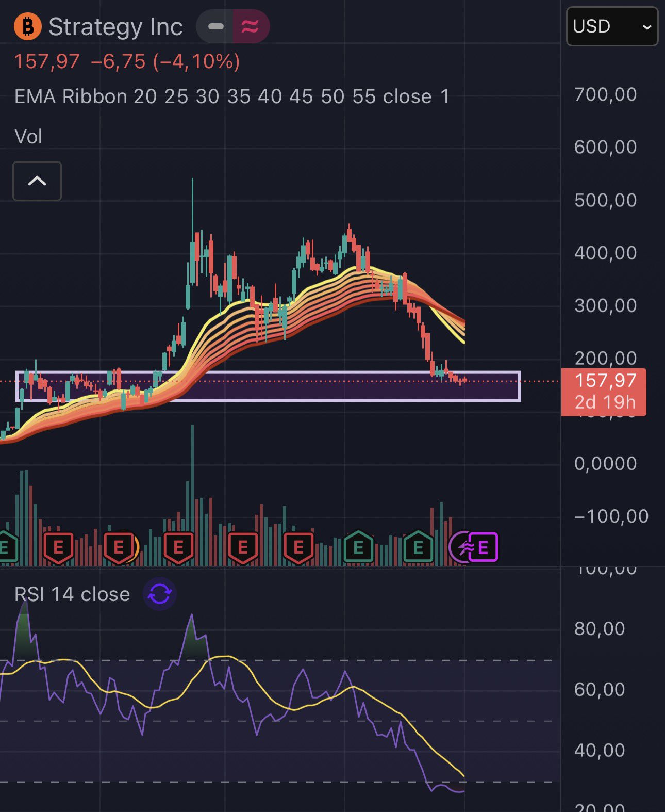Image resolution: width=665 pixels, height=812 pixels.
Task: Tap the 700,00 price axis label
Action: (x=606, y=94)
